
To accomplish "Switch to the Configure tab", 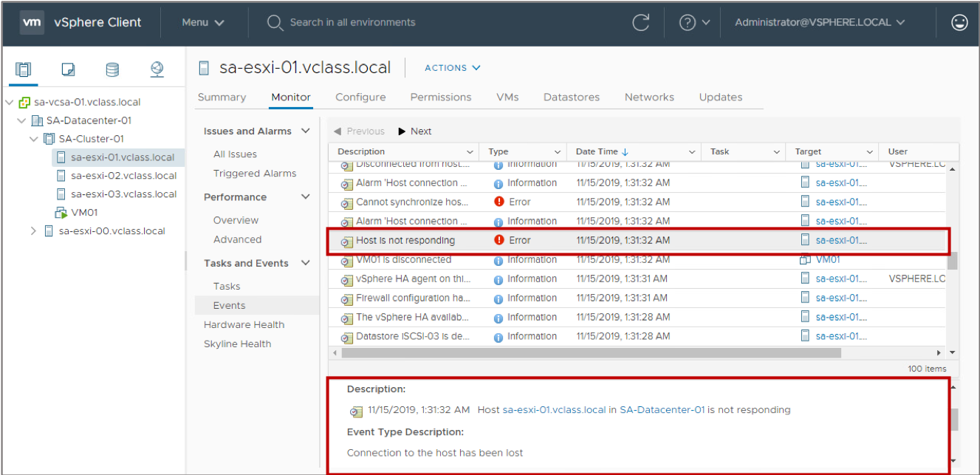I will 360,98.
